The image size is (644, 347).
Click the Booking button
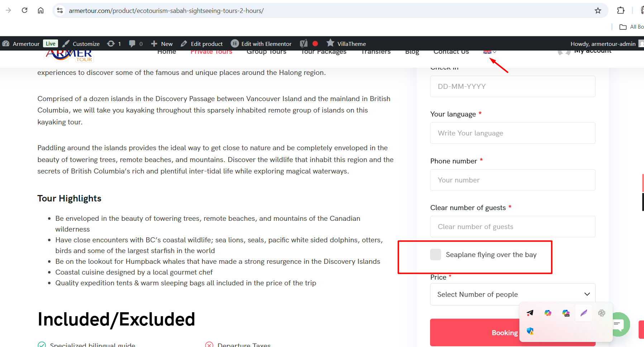tap(504, 333)
